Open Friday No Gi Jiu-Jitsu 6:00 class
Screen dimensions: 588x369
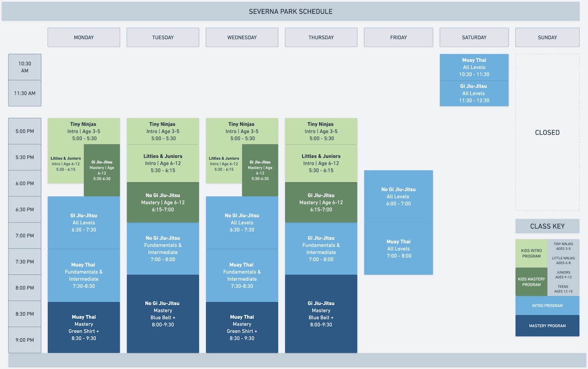398,196
